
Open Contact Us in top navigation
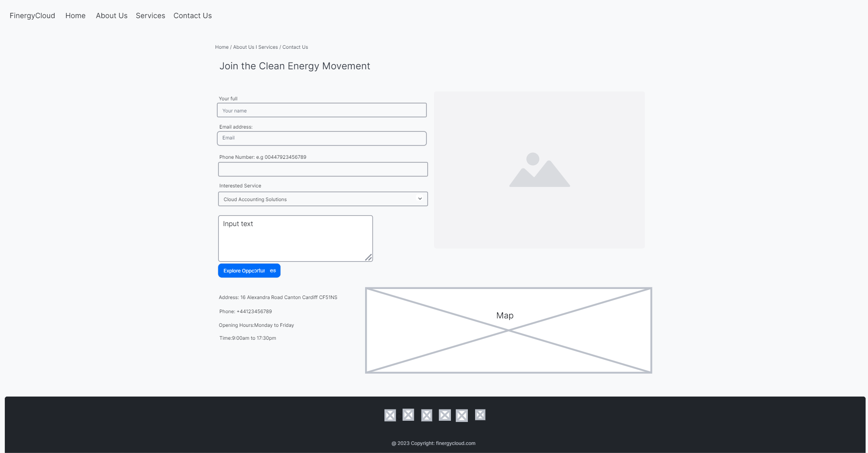(x=193, y=16)
